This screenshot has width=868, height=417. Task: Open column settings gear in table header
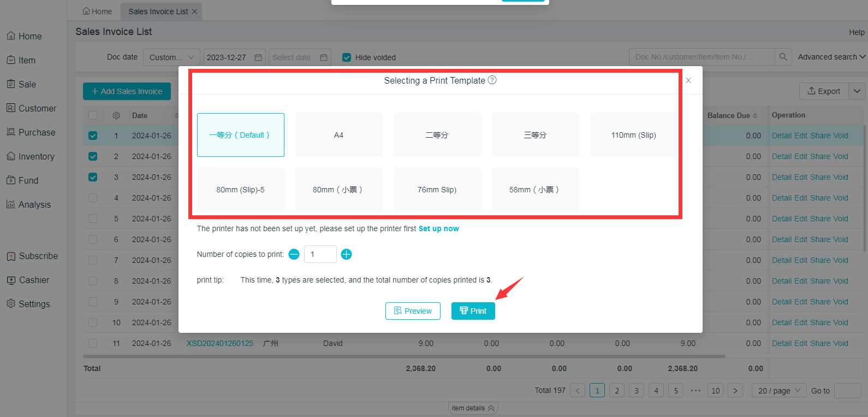116,116
